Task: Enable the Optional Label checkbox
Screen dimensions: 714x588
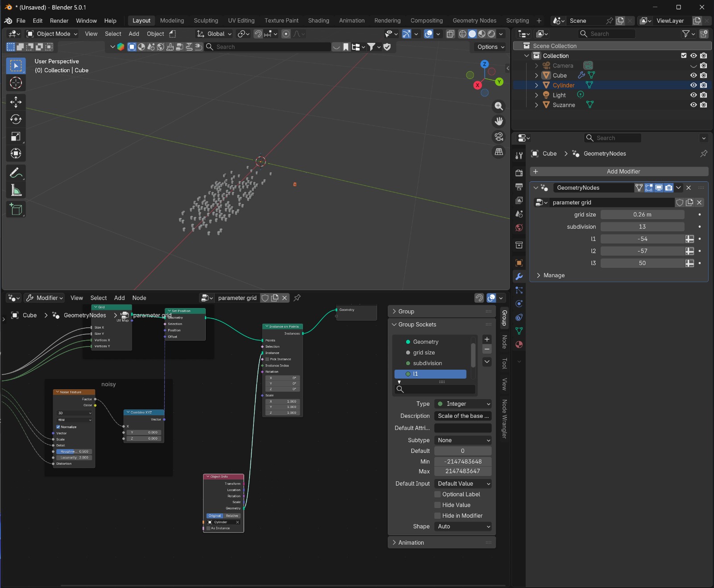Action: pos(438,494)
